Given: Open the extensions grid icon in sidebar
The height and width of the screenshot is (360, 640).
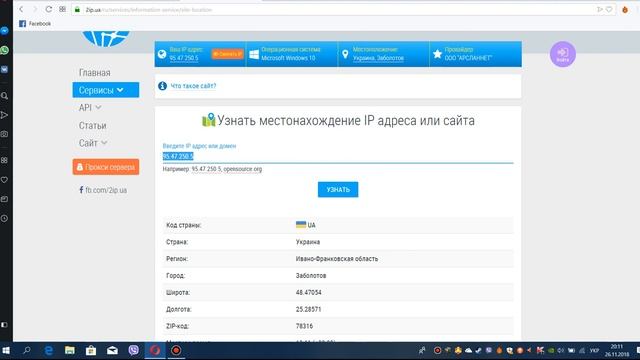Looking at the screenshot, I should pos(4,160).
